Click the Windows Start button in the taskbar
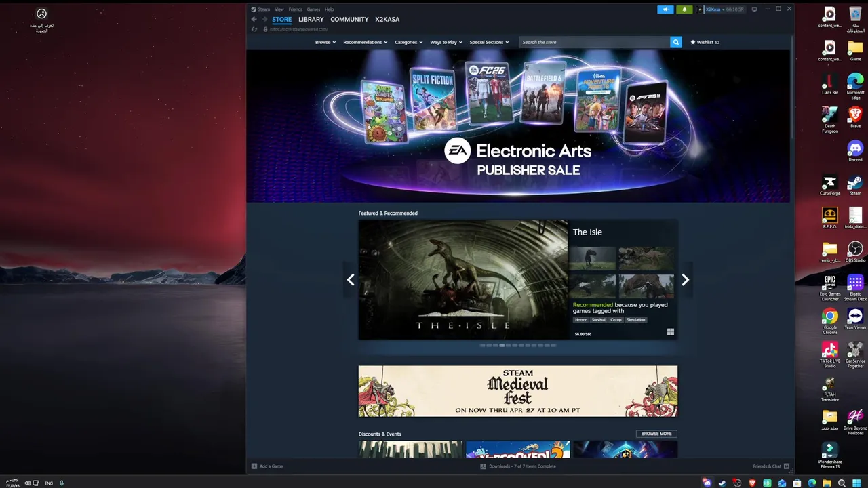The image size is (868, 488). click(x=856, y=483)
